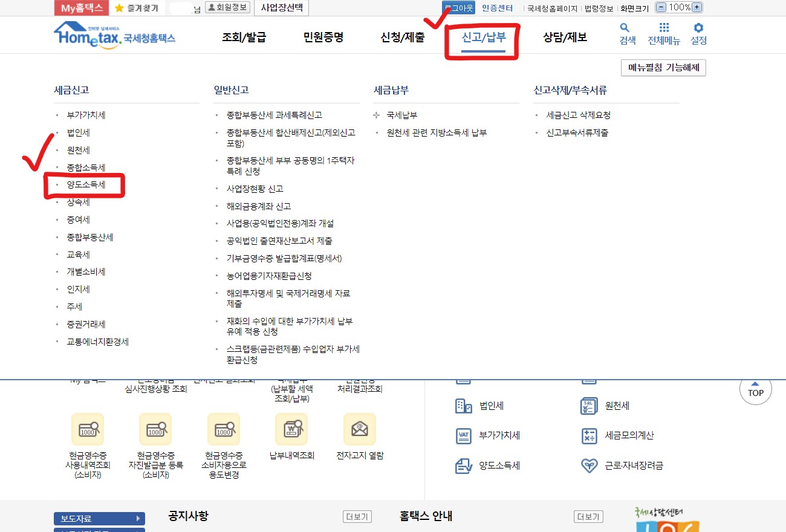Open 현금영수증 사용내역조회 (소비자) icon

pyautogui.click(x=88, y=429)
